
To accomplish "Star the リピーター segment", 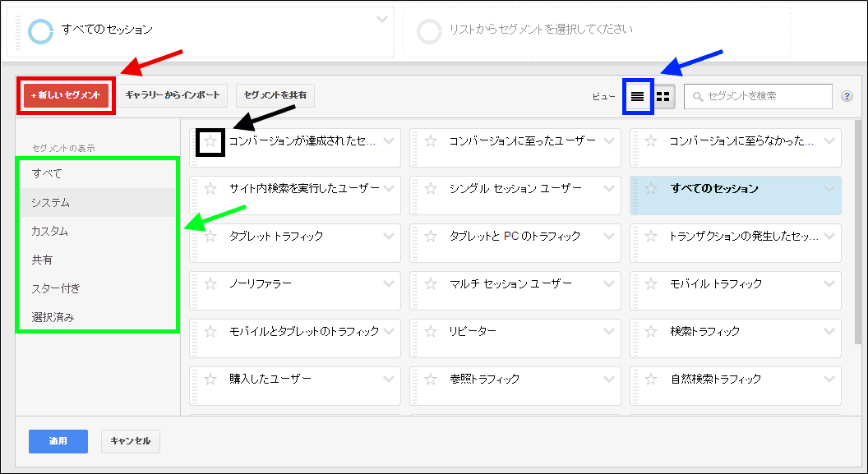I will pos(431,332).
